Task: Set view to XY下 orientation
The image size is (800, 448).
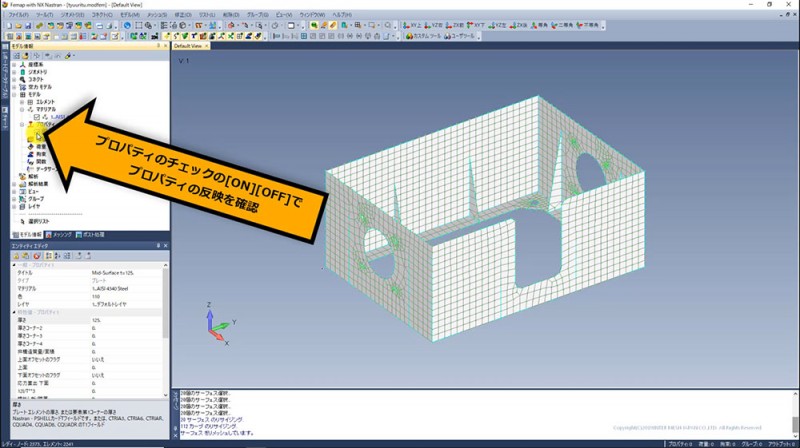Action: pos(476,25)
